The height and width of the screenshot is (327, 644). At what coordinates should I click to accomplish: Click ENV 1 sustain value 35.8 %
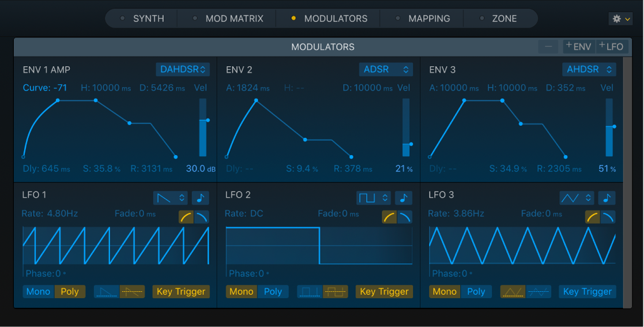pyautogui.click(x=102, y=169)
